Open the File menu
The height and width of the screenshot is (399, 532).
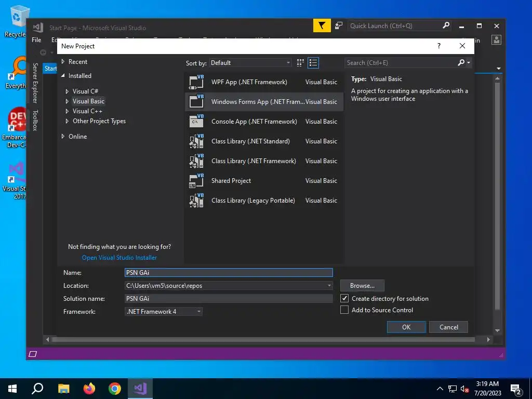[36, 39]
